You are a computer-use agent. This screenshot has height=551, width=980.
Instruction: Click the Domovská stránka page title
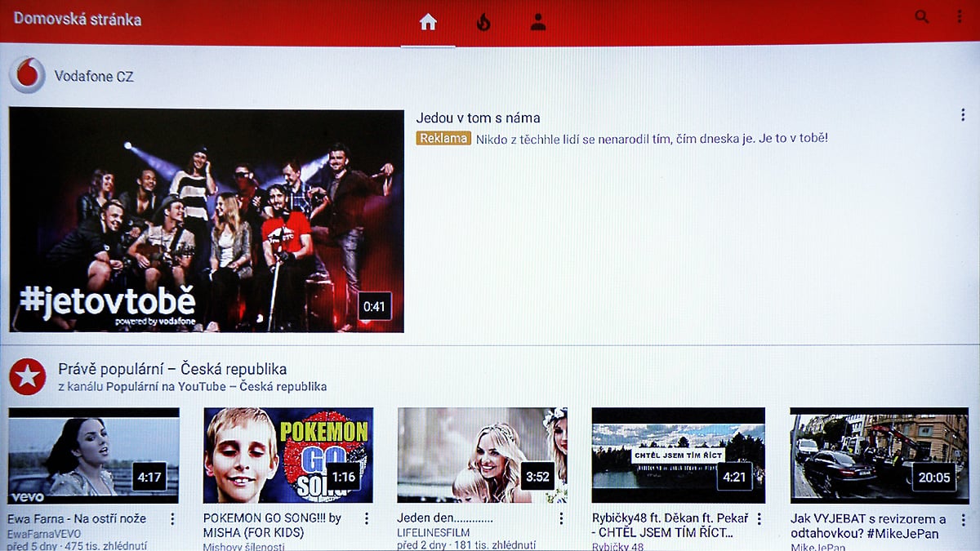coord(78,19)
